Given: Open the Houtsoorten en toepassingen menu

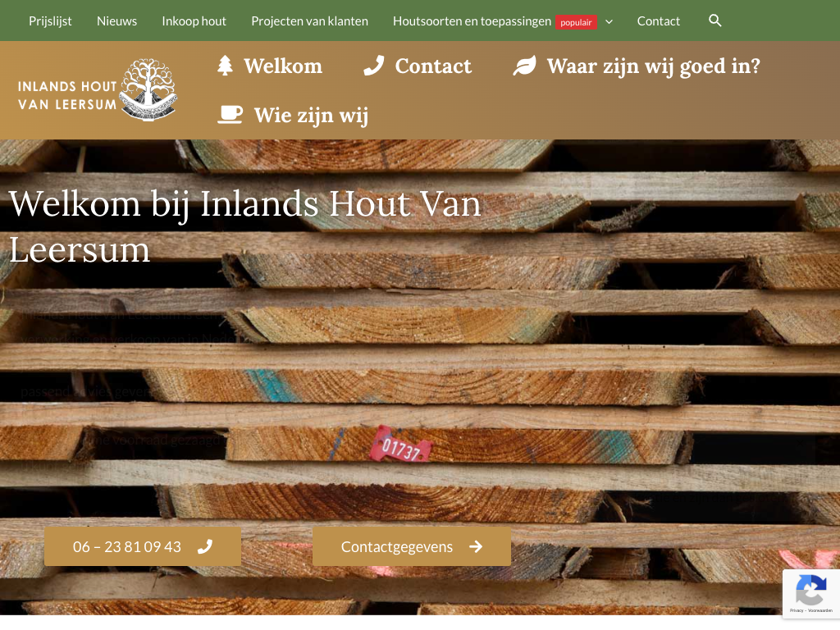Looking at the screenshot, I should [472, 21].
